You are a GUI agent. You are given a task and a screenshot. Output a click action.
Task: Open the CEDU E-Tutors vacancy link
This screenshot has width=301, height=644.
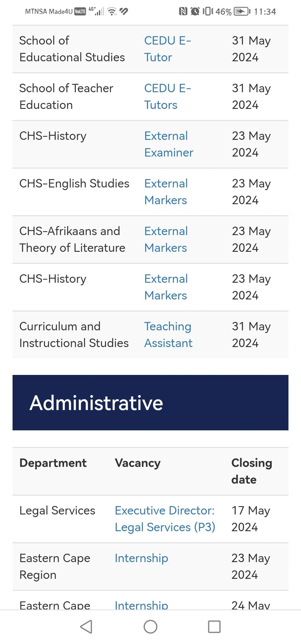[168, 97]
